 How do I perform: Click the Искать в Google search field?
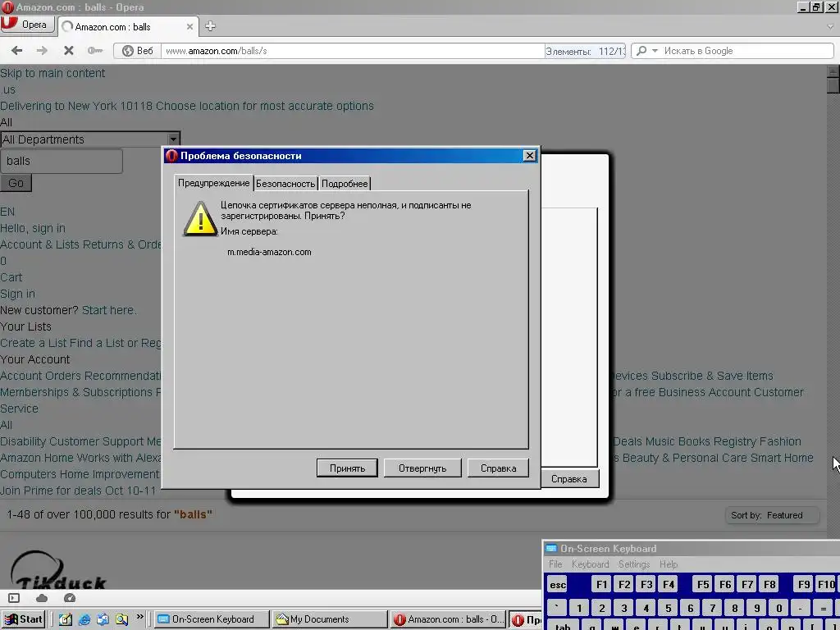pyautogui.click(x=746, y=51)
